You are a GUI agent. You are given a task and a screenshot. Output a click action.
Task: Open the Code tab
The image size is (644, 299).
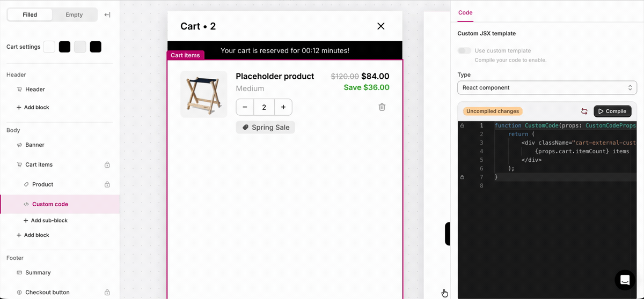(465, 12)
